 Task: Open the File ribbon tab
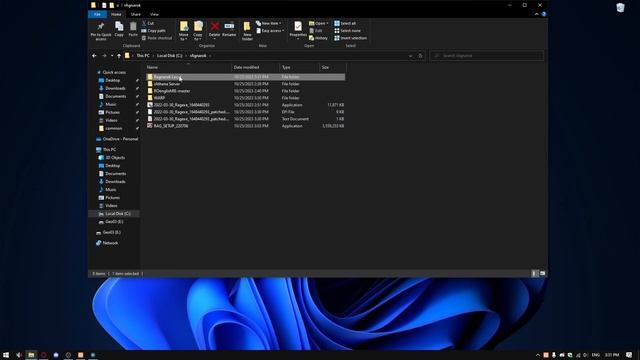click(97, 14)
